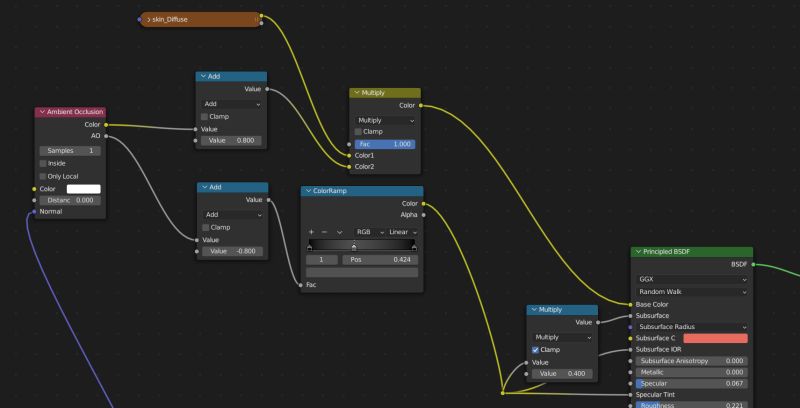Enable Clamp on the Add node with -0.800
The height and width of the screenshot is (408, 800).
(x=206, y=227)
